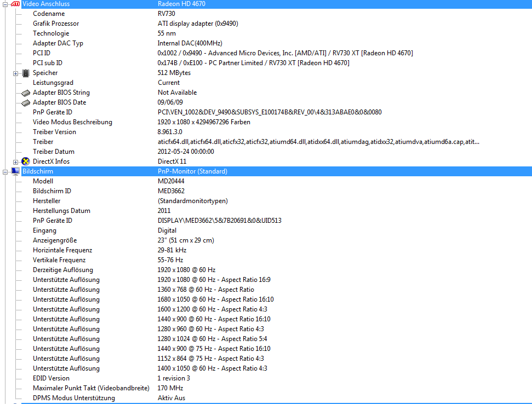
Task: Collapse the Bildschirm tree node
Action: click(x=5, y=172)
